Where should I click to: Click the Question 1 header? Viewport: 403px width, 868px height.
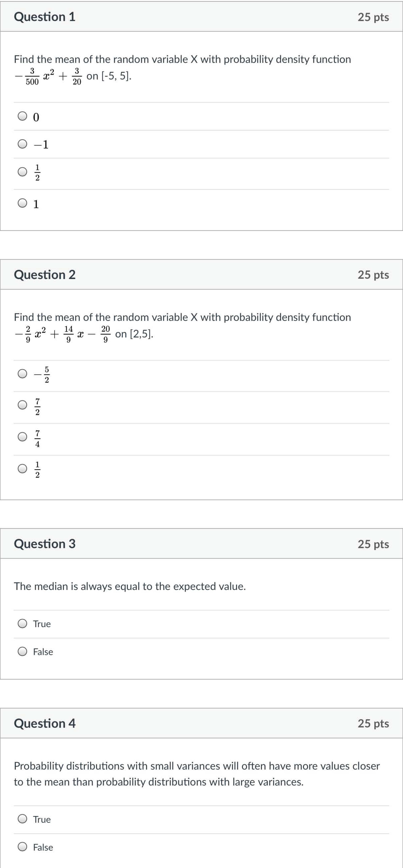(44, 17)
